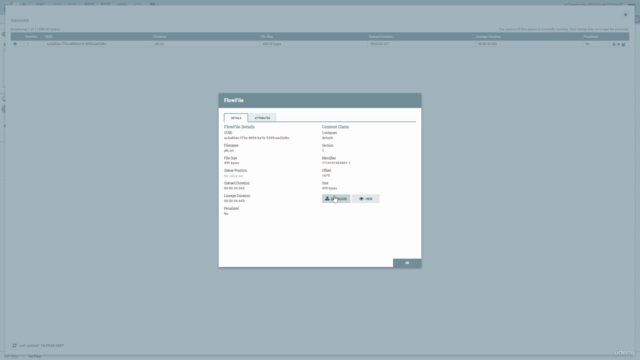Switch to the Attributes tab
This screenshot has height=360, width=640.
(262, 118)
